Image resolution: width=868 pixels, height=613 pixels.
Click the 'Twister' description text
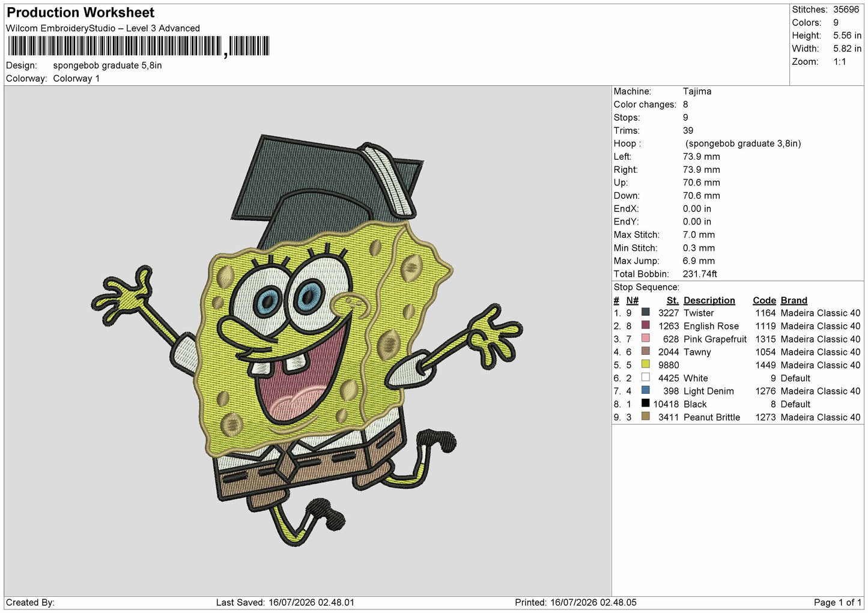coord(699,313)
